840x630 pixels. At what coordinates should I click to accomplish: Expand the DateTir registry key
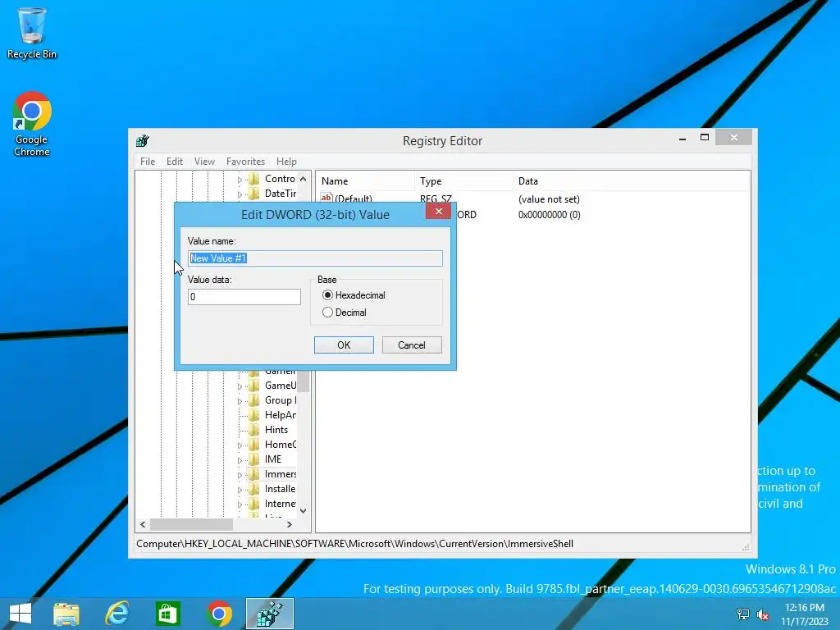coord(240,194)
